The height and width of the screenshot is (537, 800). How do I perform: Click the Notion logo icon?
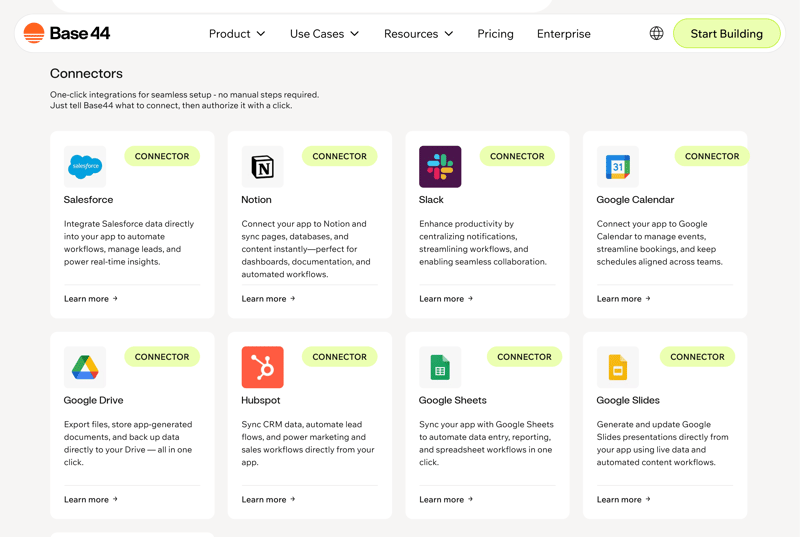[262, 167]
